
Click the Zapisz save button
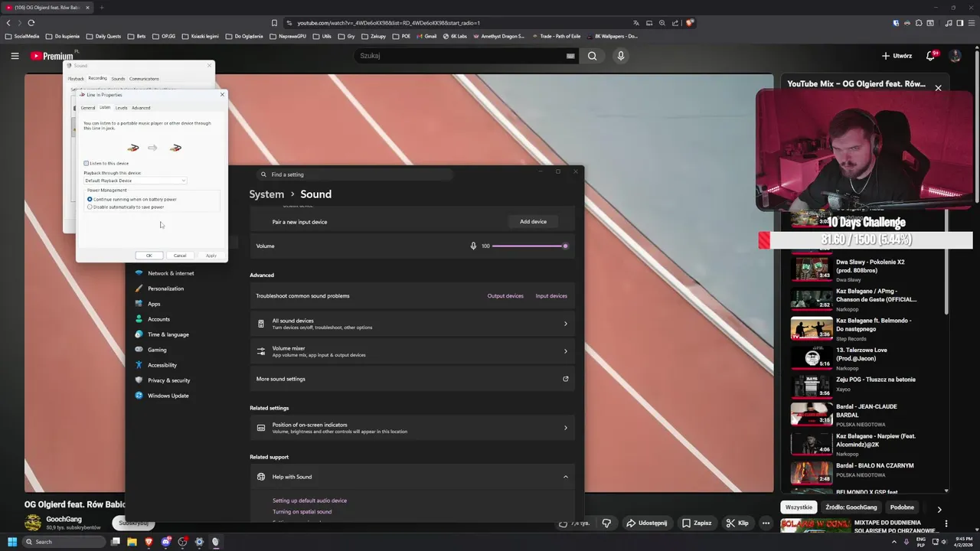[x=697, y=523]
